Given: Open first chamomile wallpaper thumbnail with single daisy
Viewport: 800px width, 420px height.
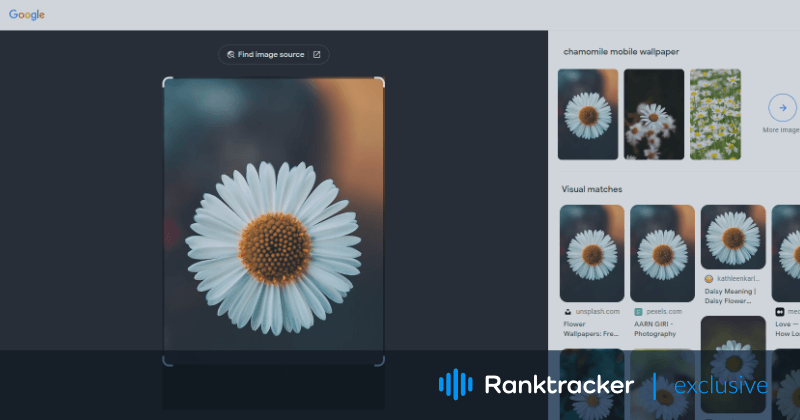Looking at the screenshot, I should (x=588, y=114).
